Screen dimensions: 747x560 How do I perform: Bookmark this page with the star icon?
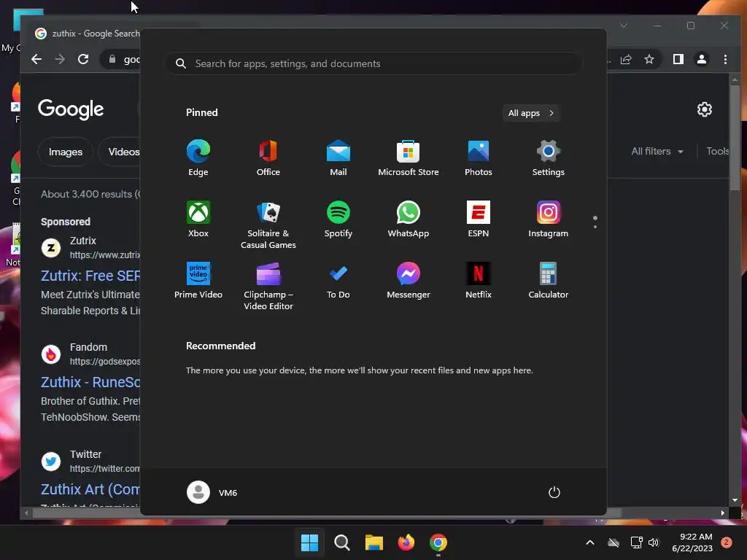[649, 59]
